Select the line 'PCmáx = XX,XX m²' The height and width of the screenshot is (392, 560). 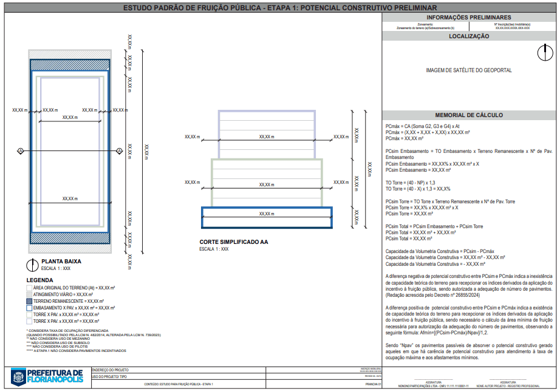(405, 138)
